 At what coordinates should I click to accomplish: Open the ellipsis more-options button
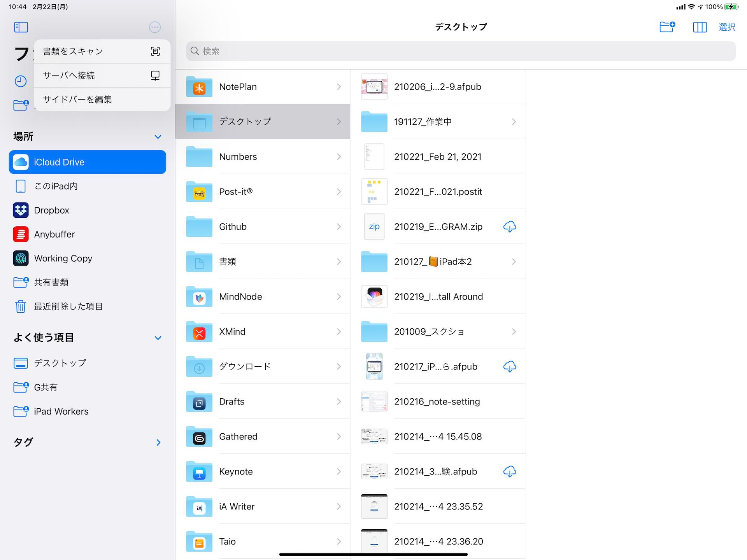tap(155, 27)
